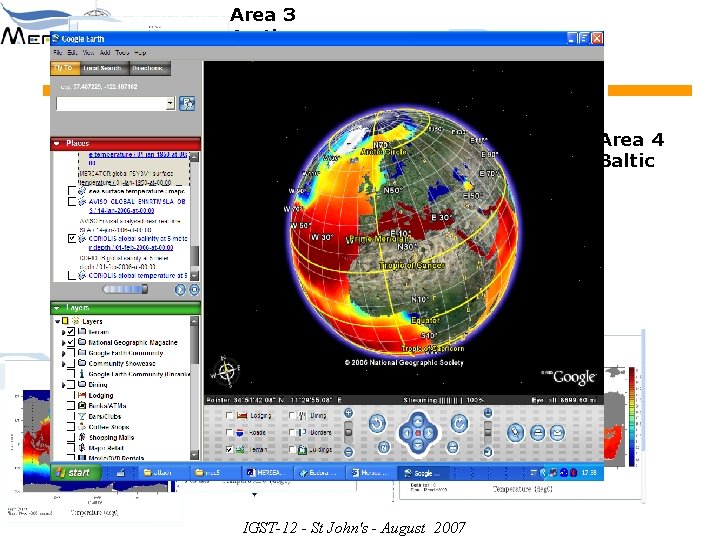
Task: Pan the globe to the right
Action: (x=430, y=433)
